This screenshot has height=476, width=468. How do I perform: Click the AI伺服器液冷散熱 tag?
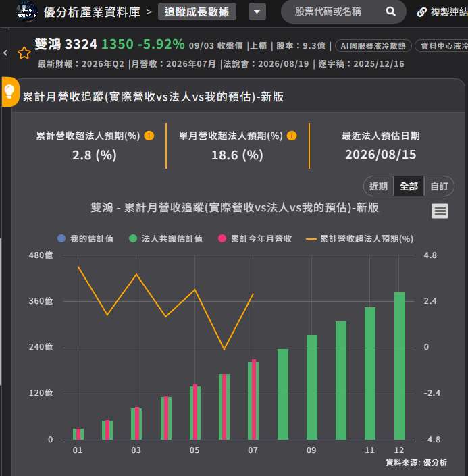373,46
